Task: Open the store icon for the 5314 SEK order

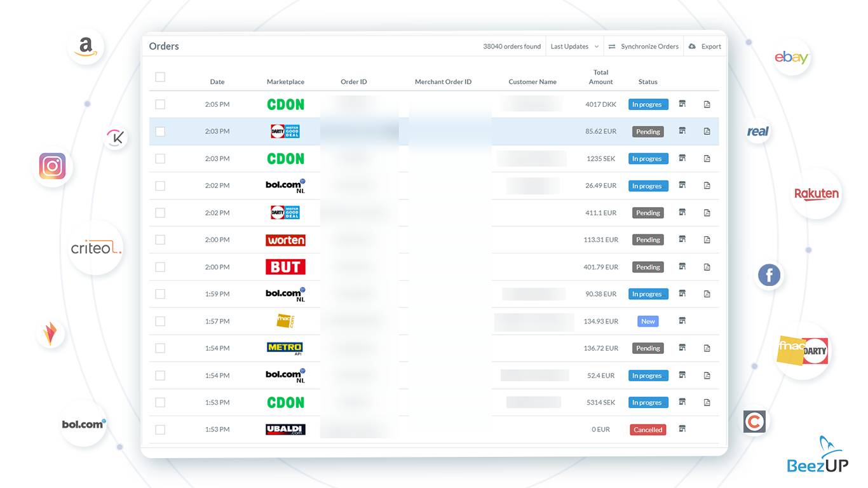Action: [682, 402]
